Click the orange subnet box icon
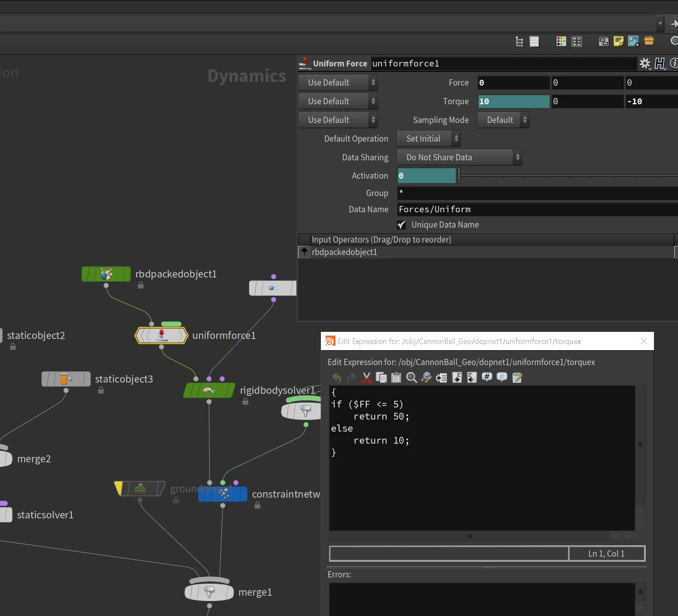Image resolution: width=678 pixels, height=616 pixels. [x=649, y=41]
